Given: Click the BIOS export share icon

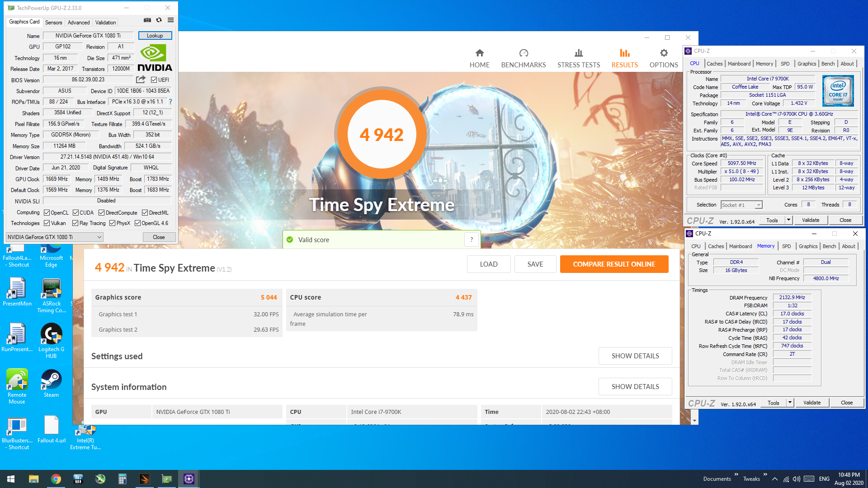Looking at the screenshot, I should coord(141,80).
